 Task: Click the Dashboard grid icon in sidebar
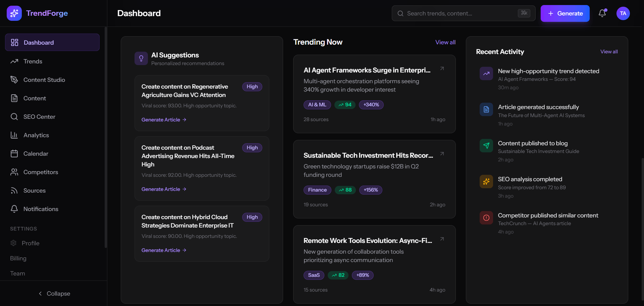pyautogui.click(x=14, y=42)
